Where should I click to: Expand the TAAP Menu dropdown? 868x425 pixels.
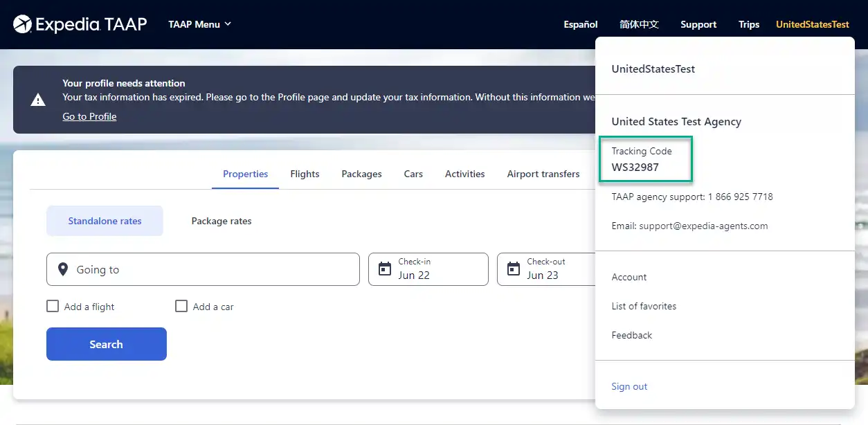[x=199, y=24]
